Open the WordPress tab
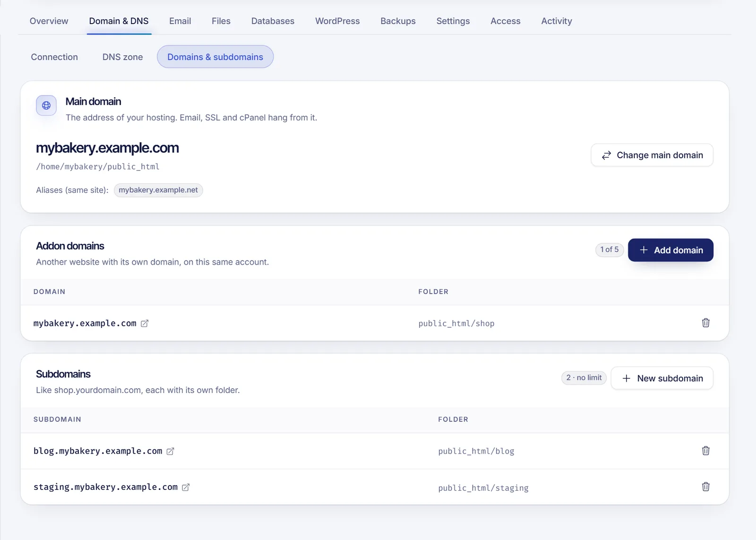 [337, 21]
